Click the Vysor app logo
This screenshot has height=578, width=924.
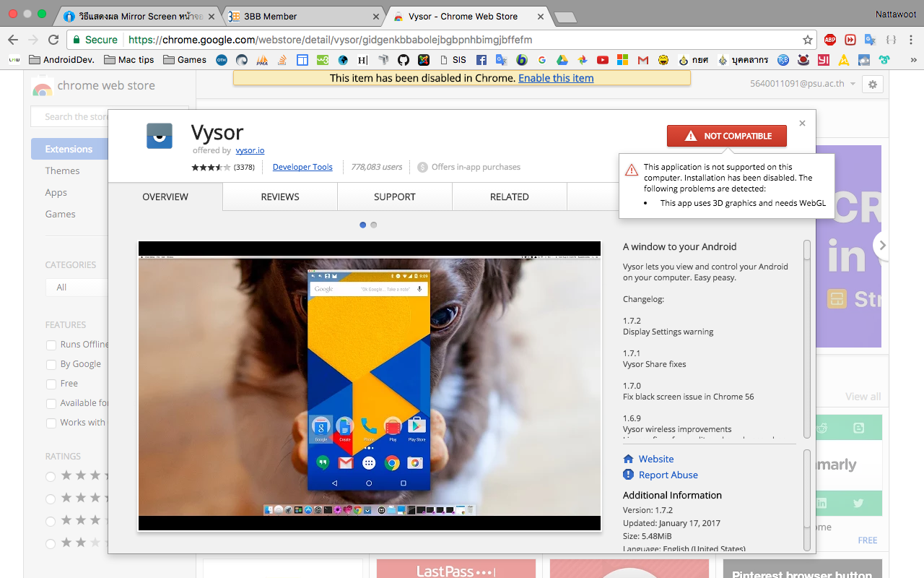160,136
